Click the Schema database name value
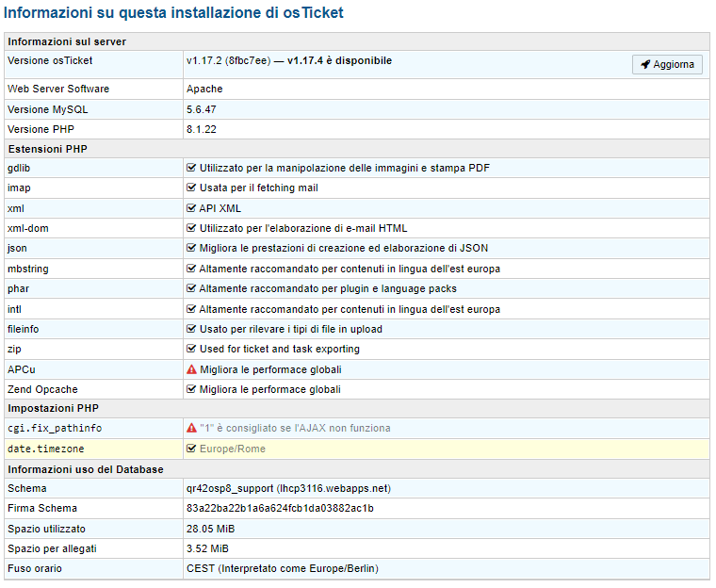Image resolution: width=716 pixels, height=588 pixels. (x=287, y=489)
